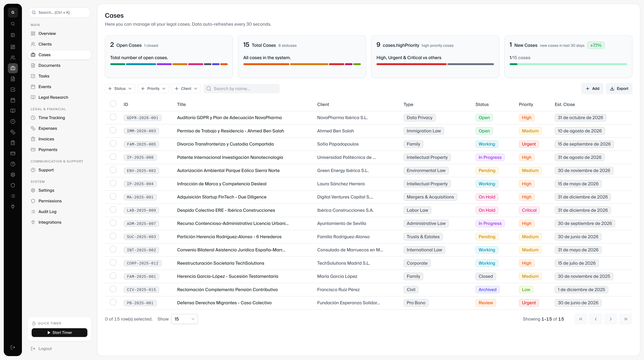The height and width of the screenshot is (360, 644).
Task: Open the shield Permissions icon in dark rail
Action: coord(13,185)
